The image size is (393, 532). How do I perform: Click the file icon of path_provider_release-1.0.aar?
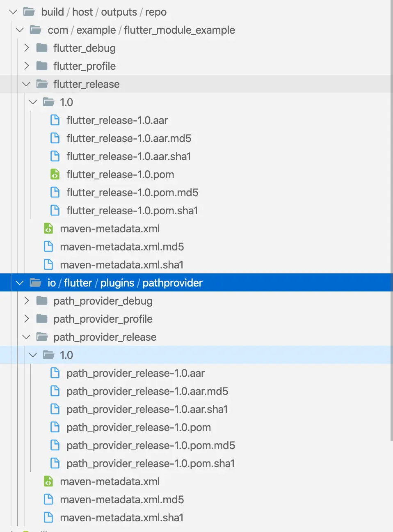55,373
